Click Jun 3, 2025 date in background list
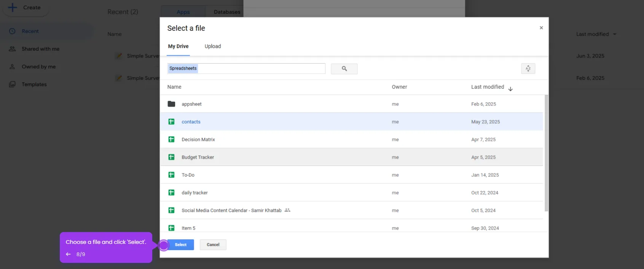The image size is (644, 269). 590,56
